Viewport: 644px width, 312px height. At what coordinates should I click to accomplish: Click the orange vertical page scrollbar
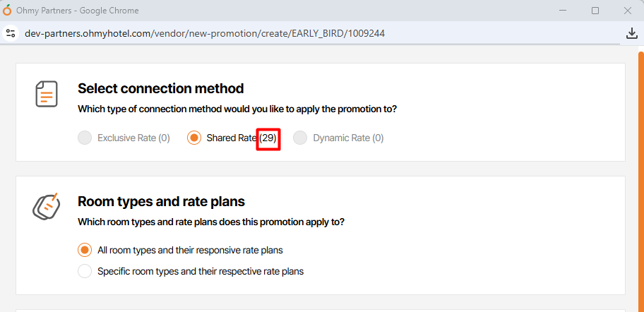click(x=640, y=176)
